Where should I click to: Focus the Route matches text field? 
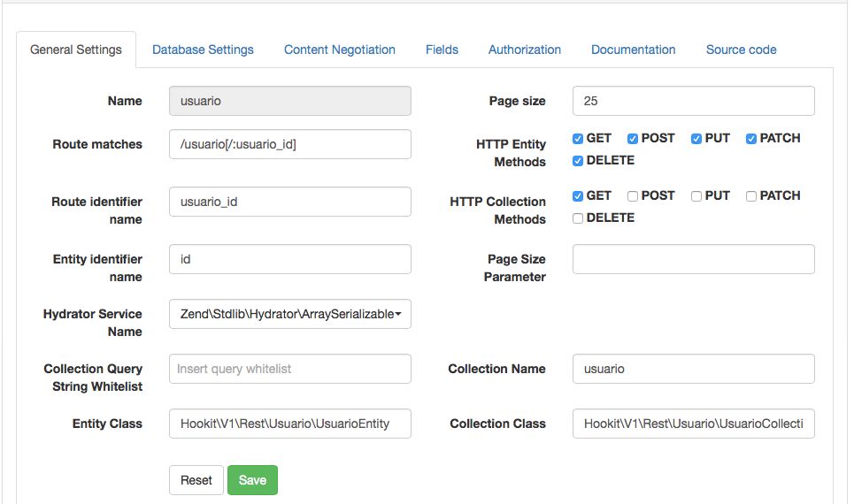coord(289,144)
